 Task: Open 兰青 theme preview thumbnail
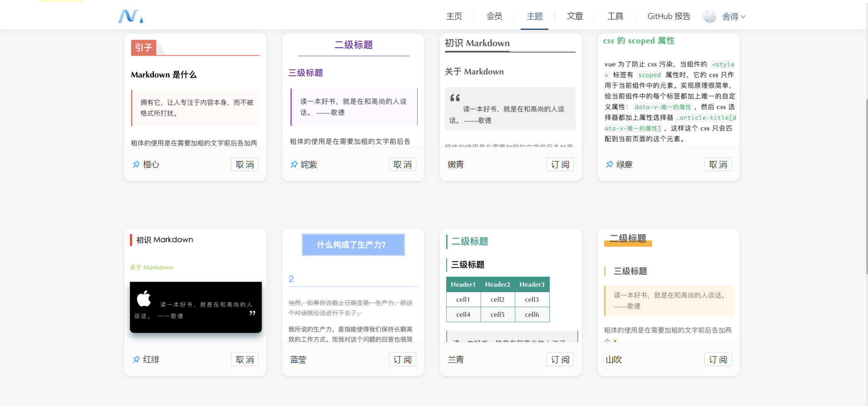(x=511, y=285)
